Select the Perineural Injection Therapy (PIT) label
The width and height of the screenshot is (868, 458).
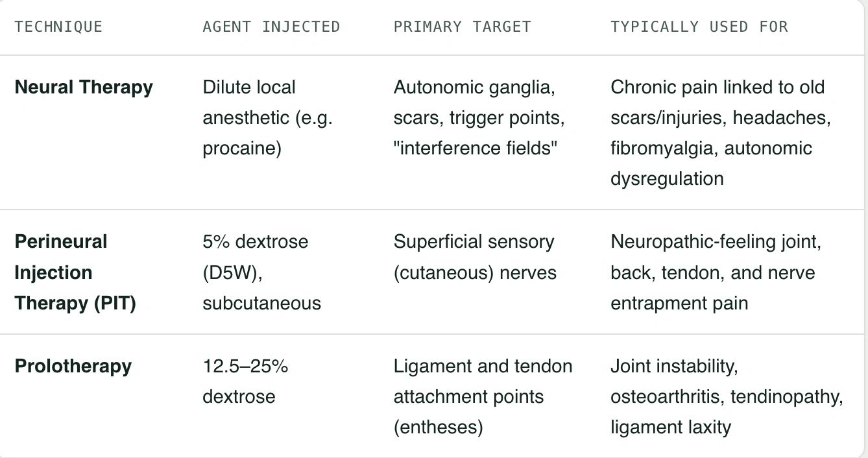pyautogui.click(x=75, y=272)
